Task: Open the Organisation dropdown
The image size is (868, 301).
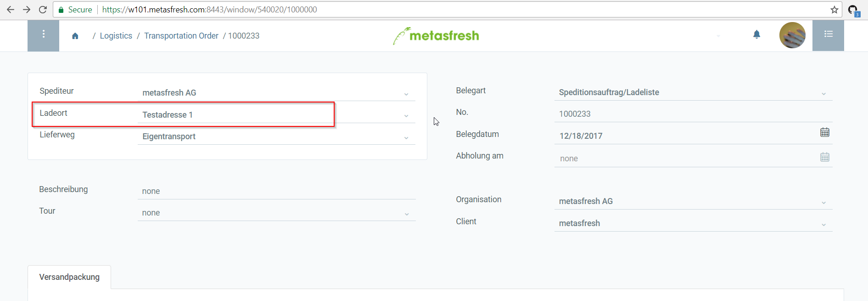Action: (x=823, y=202)
